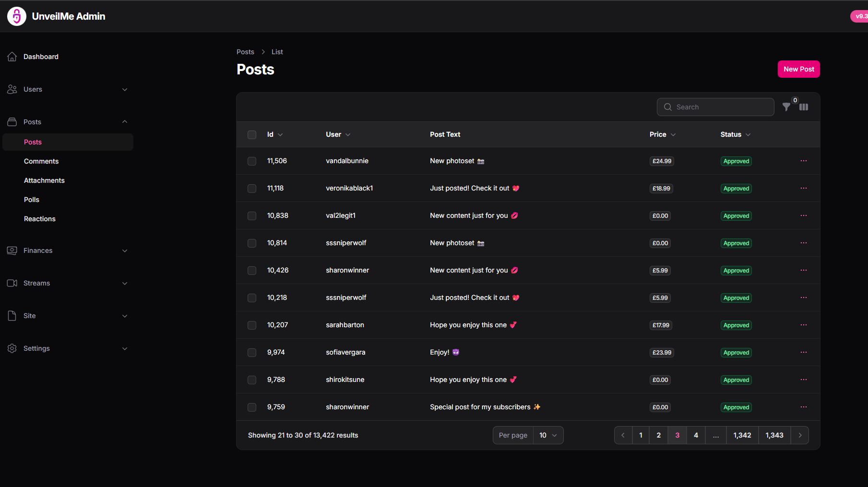The height and width of the screenshot is (487, 868).
Task: Click the UnveilMe logo icon
Action: pyautogui.click(x=17, y=16)
